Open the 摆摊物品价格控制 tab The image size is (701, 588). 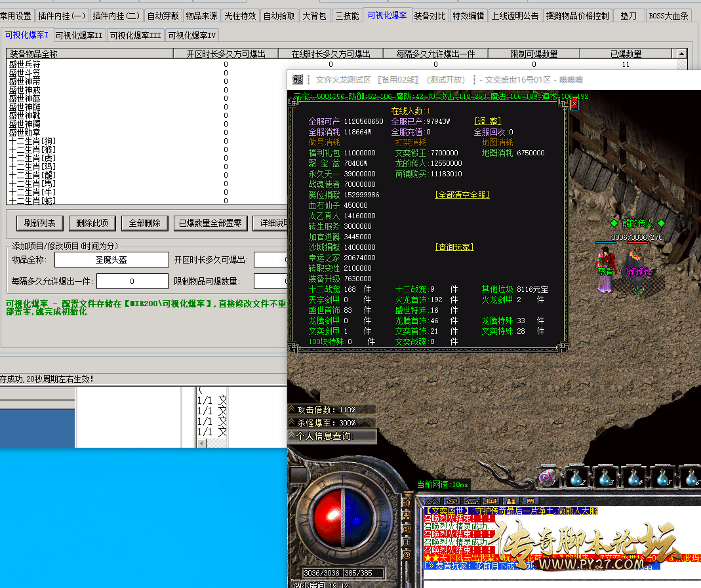coord(577,16)
